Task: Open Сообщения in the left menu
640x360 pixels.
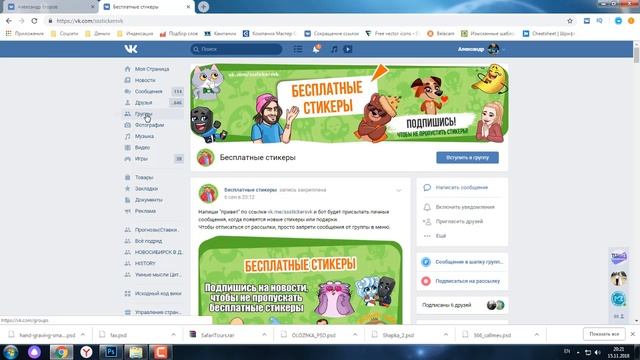Action: click(x=149, y=91)
